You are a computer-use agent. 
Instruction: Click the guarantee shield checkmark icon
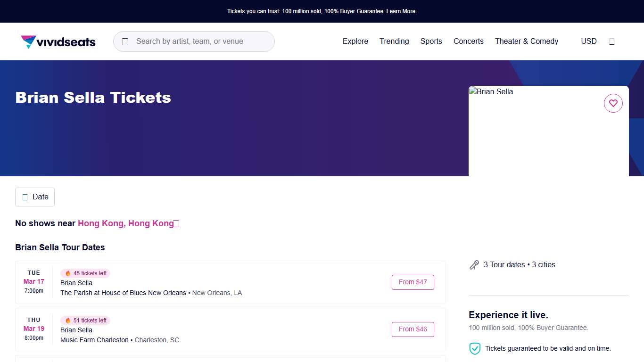click(x=474, y=349)
